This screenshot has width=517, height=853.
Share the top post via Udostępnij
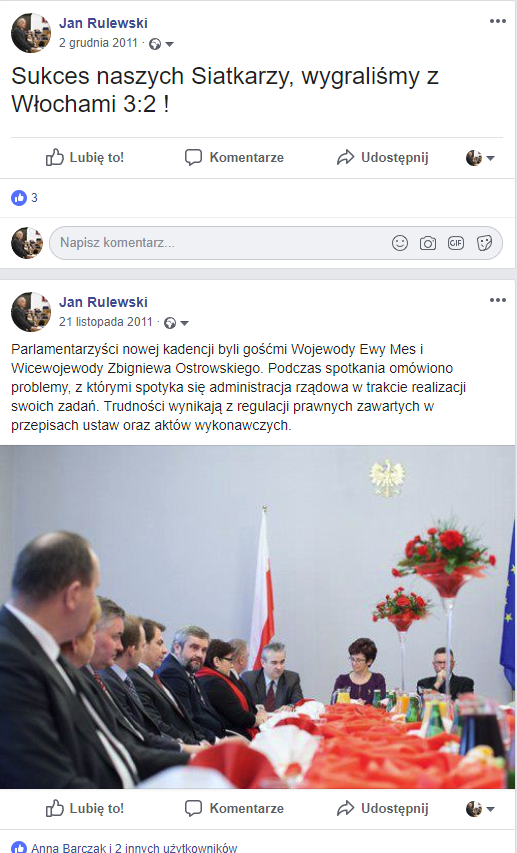click(x=383, y=158)
